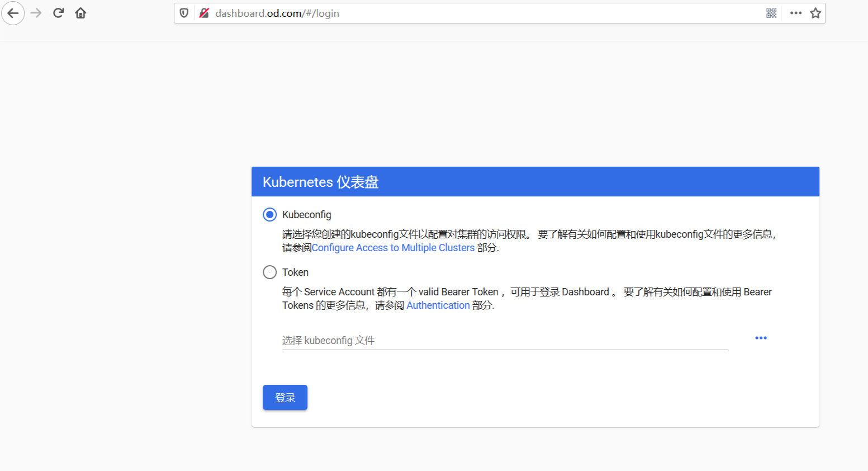Go back using the browser back arrow
The image size is (868, 471).
[13, 13]
